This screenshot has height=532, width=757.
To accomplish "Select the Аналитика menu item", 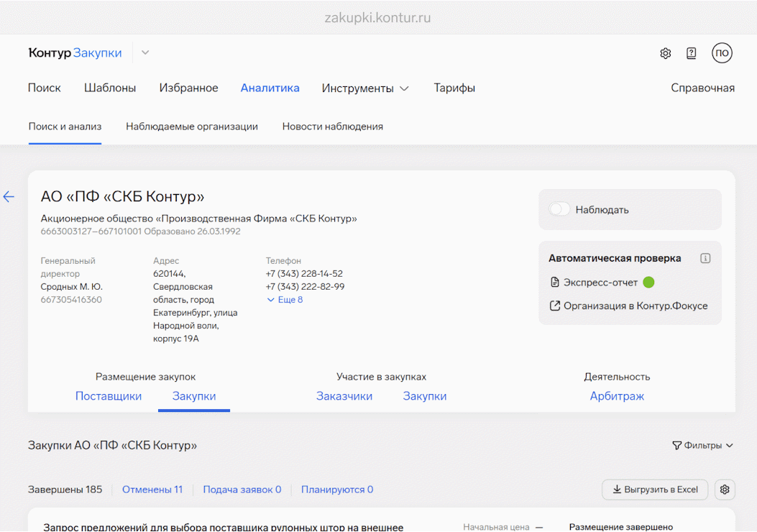I will [270, 88].
